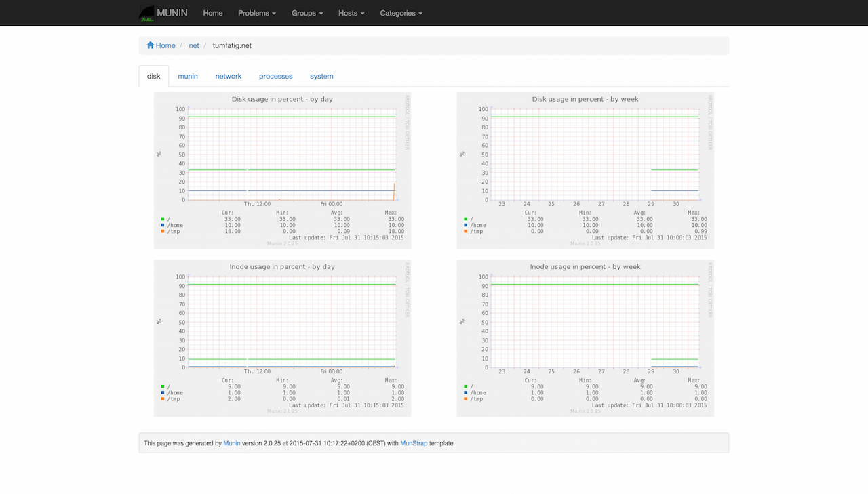Click the home icon in breadcrumb
The image size is (868, 494).
click(x=151, y=45)
